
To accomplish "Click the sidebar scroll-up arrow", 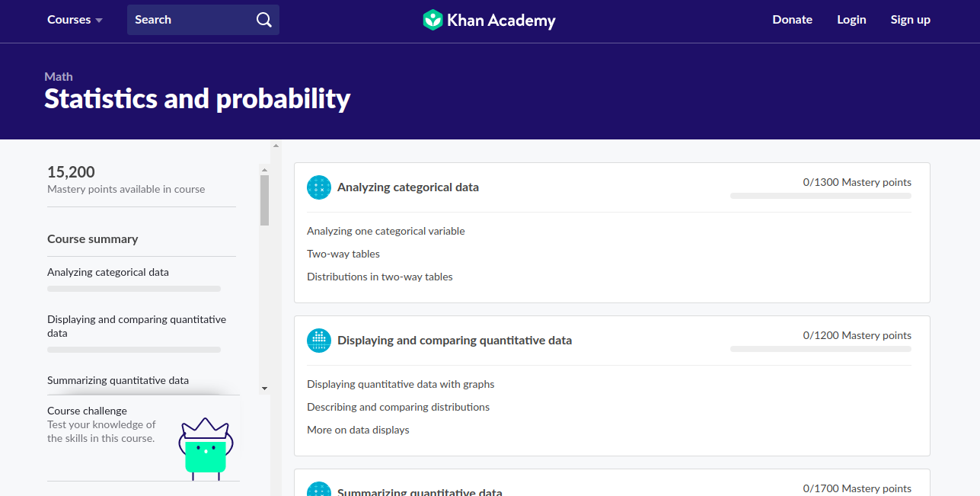I will point(264,170).
